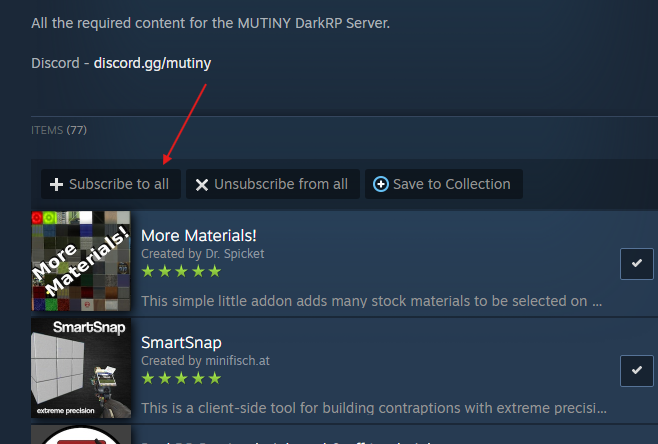658x444 pixels.
Task: Click the X icon on Unsubscribe from all
Action: [x=202, y=185]
